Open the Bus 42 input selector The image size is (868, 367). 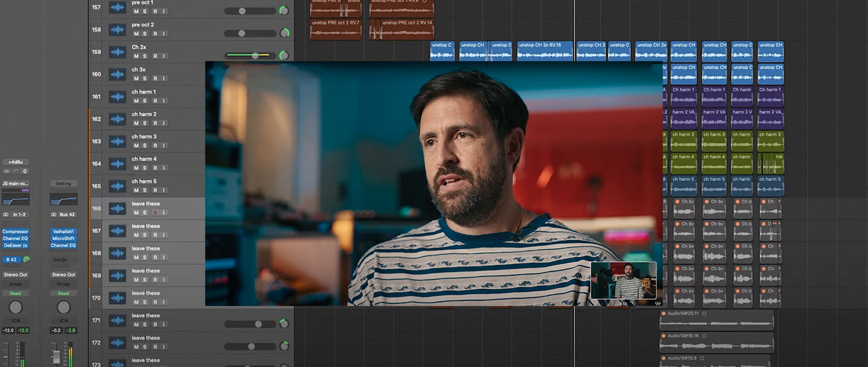click(x=68, y=214)
